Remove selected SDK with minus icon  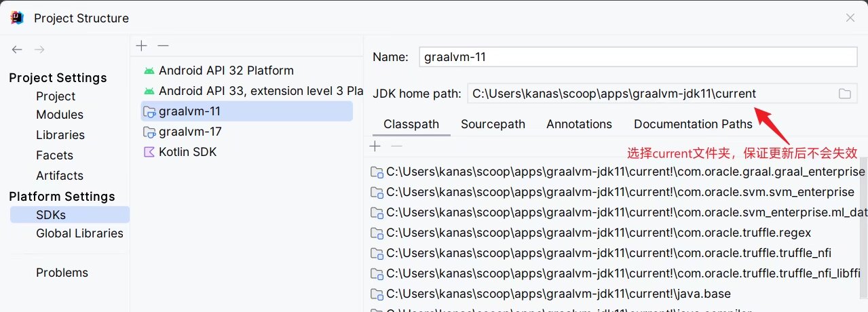point(163,45)
